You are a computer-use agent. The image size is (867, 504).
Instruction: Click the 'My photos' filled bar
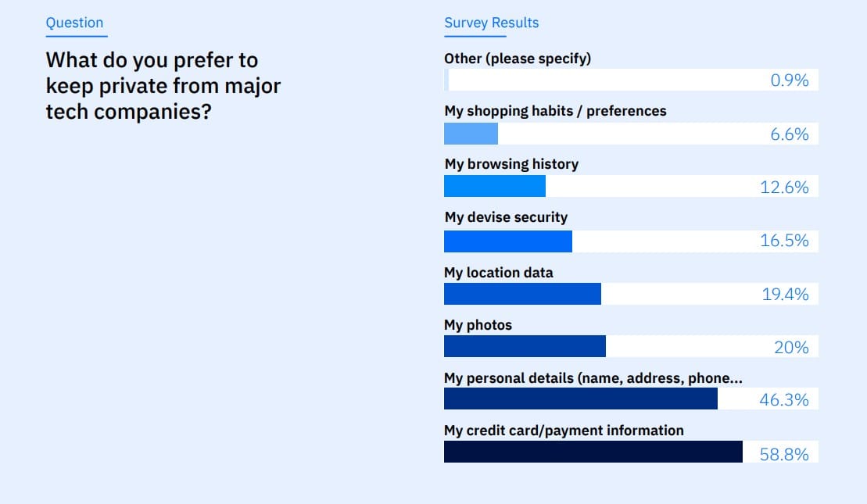tap(525, 346)
